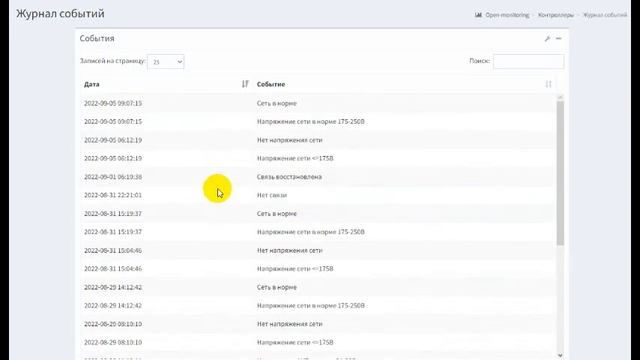Click date 15:04:46 in Напряжение сети <=175В row
Screen dimensions: 640x360
[113, 269]
